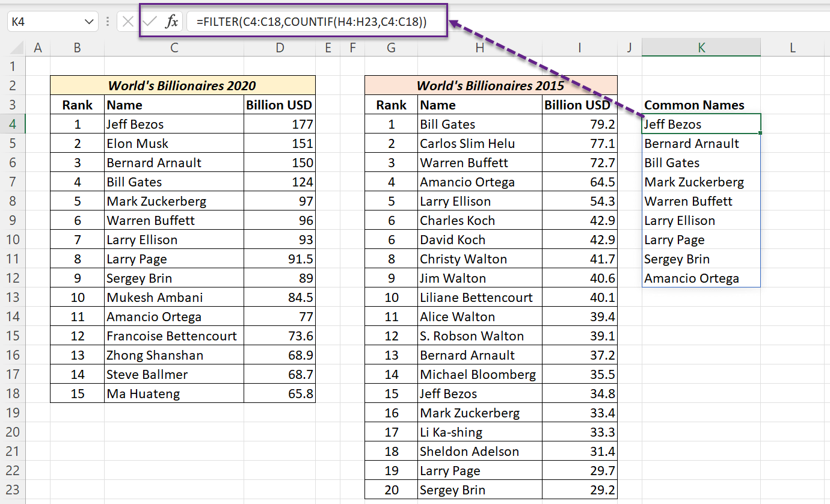The image size is (830, 504).
Task: Select row 4 header
Action: coord(13,124)
